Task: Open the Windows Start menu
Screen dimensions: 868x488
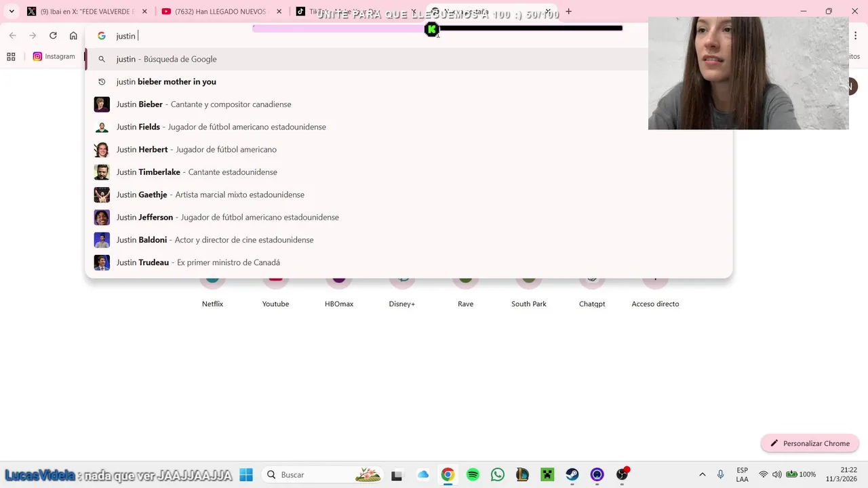Action: (246, 474)
